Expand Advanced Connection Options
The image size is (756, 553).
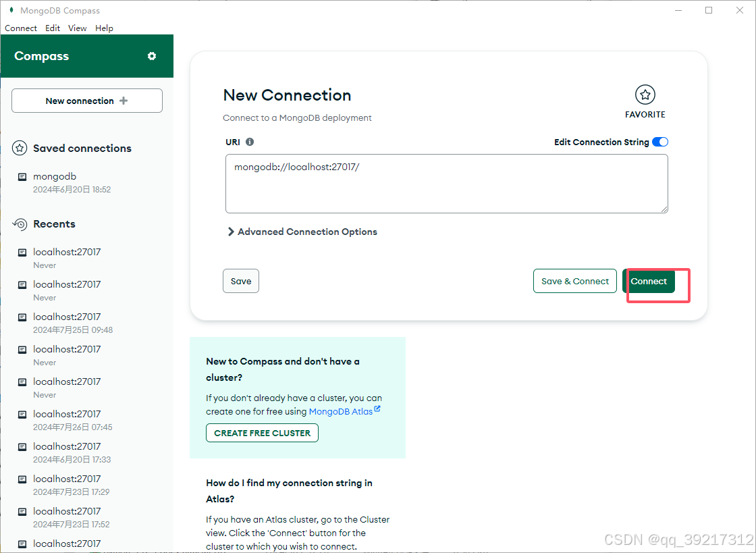302,232
